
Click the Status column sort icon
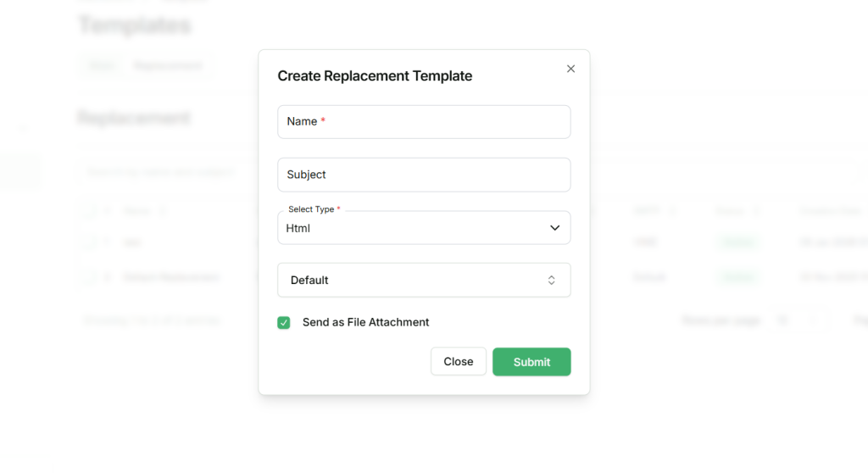coord(755,211)
